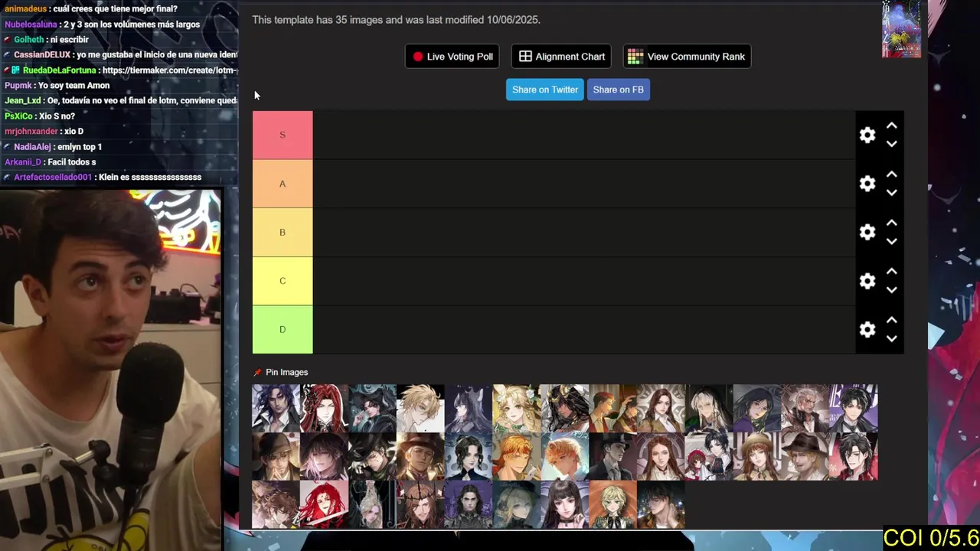
Task: Move the A tier row down
Action: [891, 193]
